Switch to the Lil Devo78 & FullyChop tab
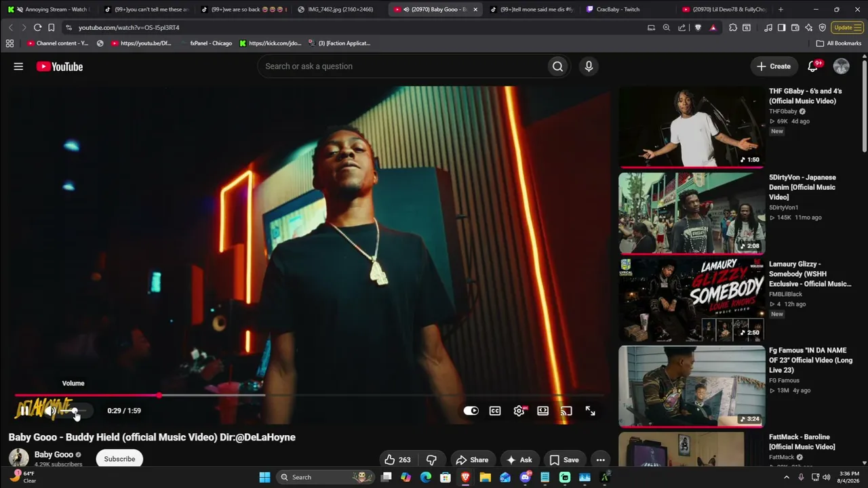This screenshot has width=868, height=488. (724, 9)
